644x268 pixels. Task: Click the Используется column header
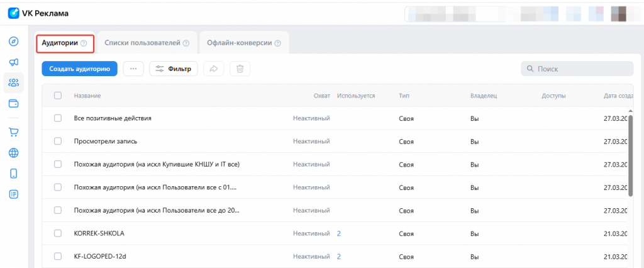[x=356, y=96]
